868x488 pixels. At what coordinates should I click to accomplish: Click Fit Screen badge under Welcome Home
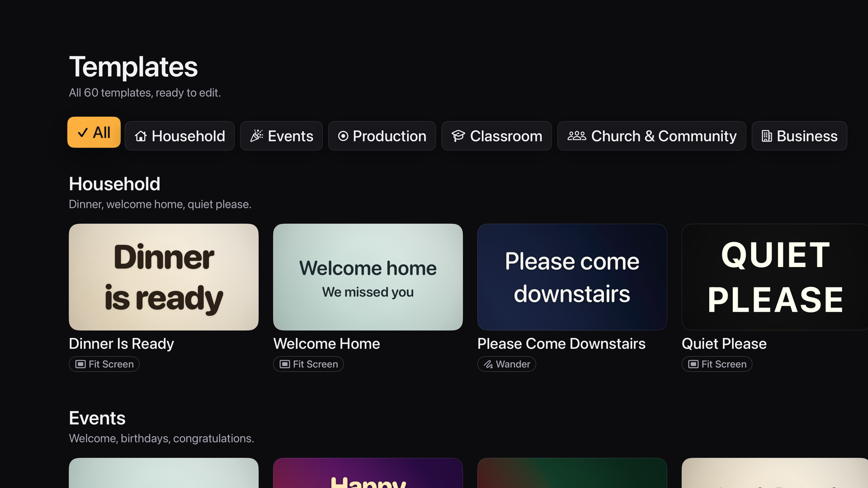point(308,364)
